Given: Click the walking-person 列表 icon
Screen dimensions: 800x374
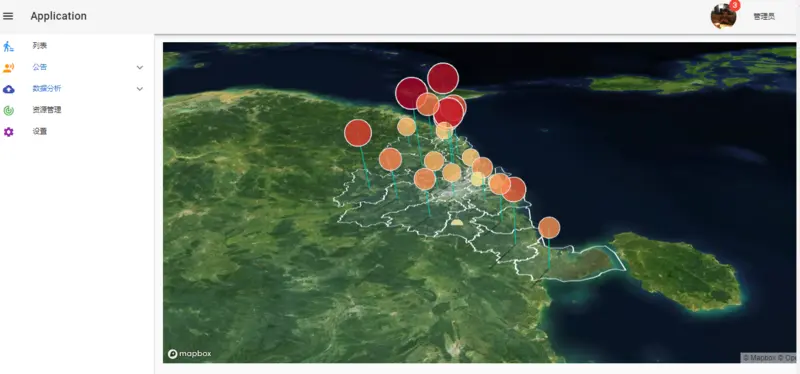Looking at the screenshot, I should (x=8, y=46).
